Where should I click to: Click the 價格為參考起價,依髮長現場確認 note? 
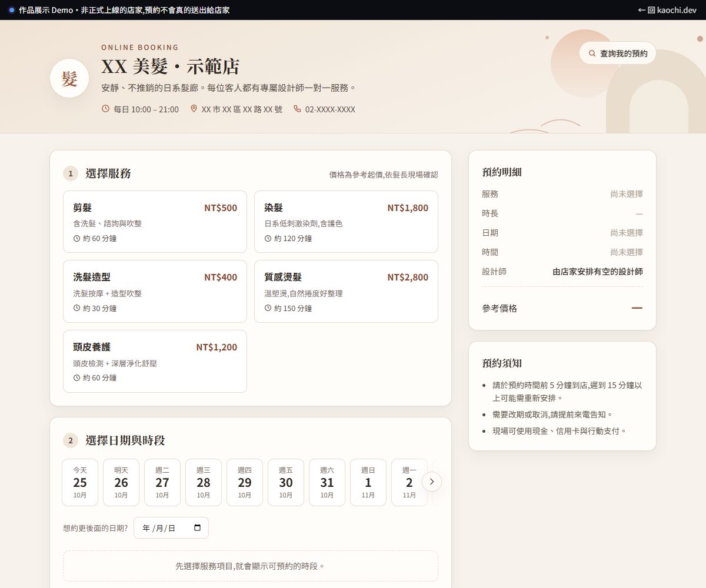coord(384,175)
